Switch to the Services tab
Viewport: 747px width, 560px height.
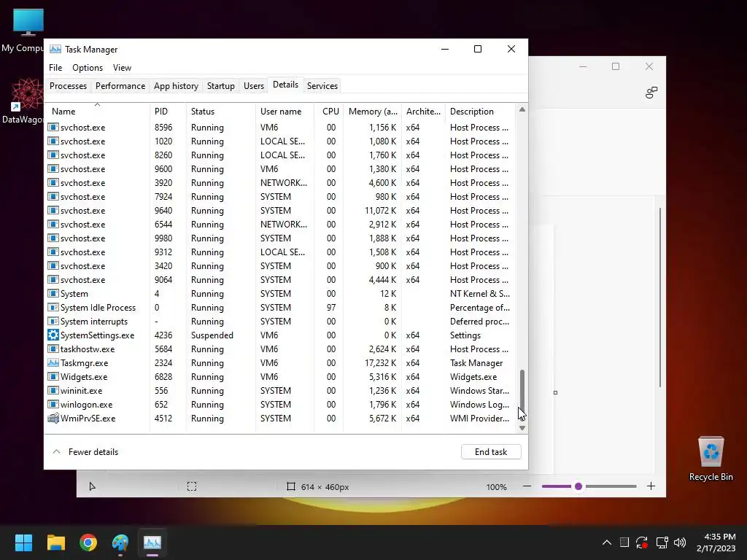(322, 86)
